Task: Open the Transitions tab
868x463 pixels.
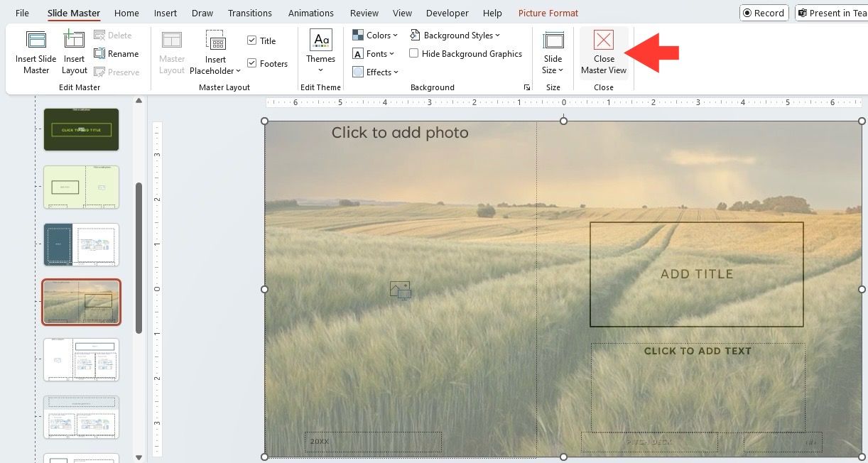Action: pos(250,13)
